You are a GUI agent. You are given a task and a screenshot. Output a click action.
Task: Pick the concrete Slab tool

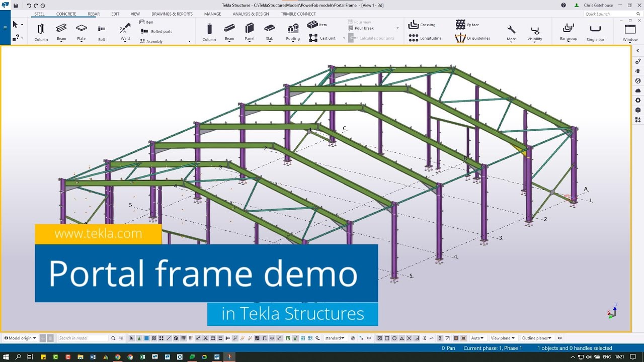pyautogui.click(x=270, y=32)
